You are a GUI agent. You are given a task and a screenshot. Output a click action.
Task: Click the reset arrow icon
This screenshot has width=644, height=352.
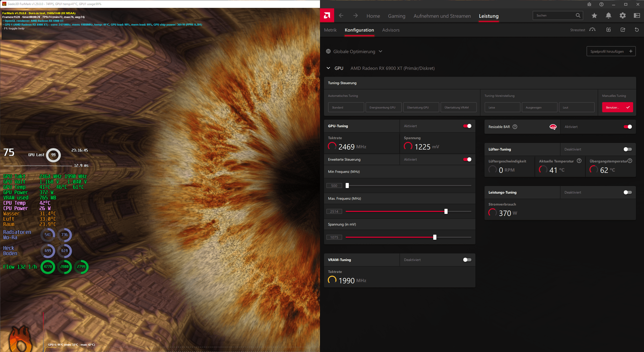(x=637, y=30)
